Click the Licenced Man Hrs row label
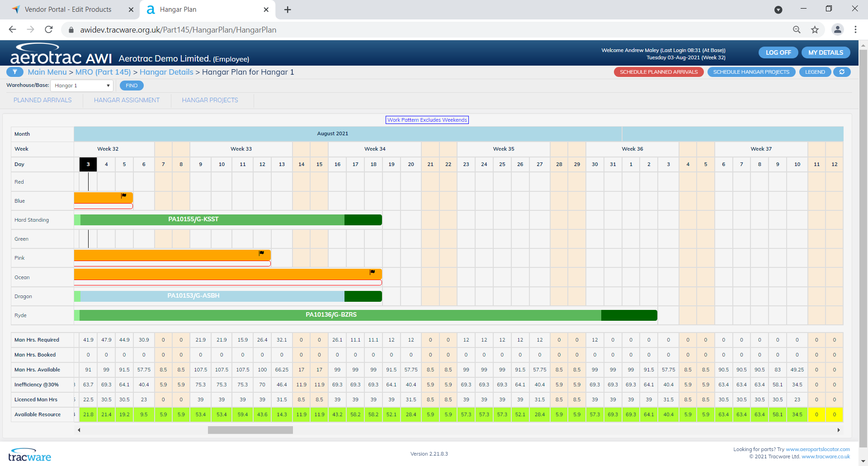Screen dimensions: 868x466 pos(36,399)
